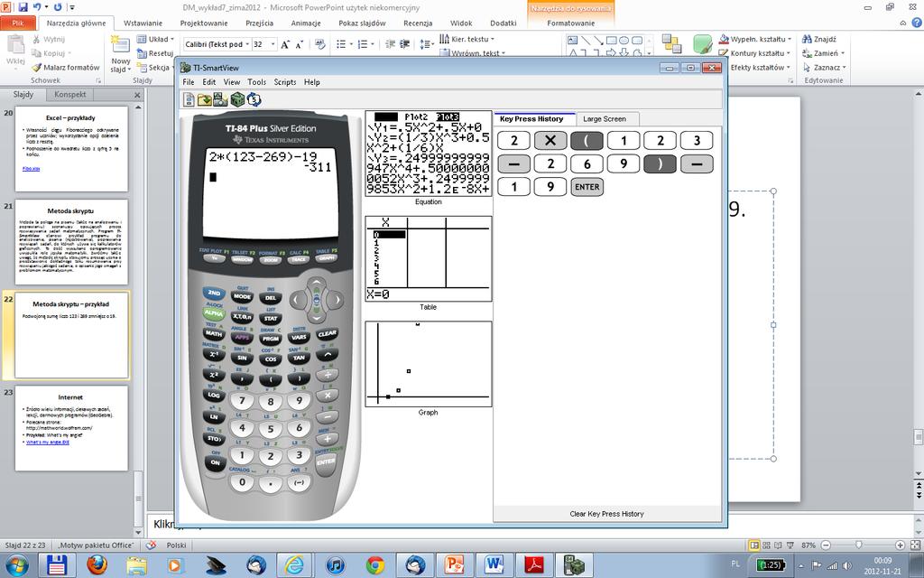
Task: Click the script playback icon in TI-SmartView
Action: [x=254, y=99]
